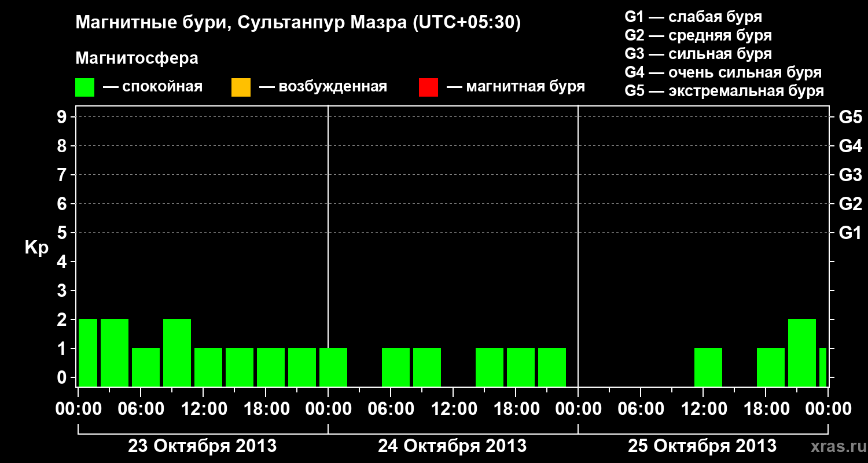Click the '25 Октября 2013' date label
The height and width of the screenshot is (463, 868).
[x=702, y=446]
